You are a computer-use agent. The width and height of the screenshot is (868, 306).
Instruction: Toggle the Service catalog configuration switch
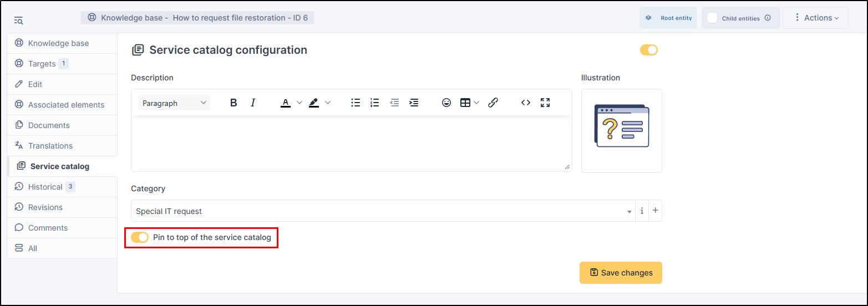point(648,50)
